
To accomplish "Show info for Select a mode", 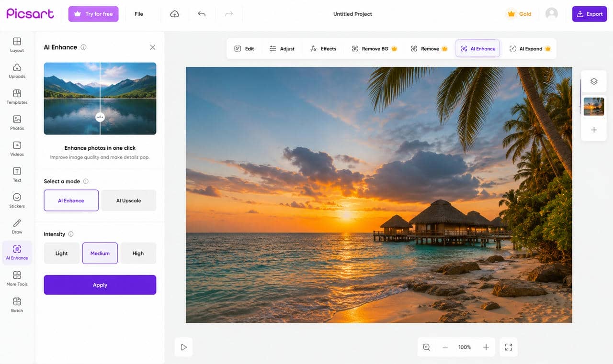I will [86, 181].
